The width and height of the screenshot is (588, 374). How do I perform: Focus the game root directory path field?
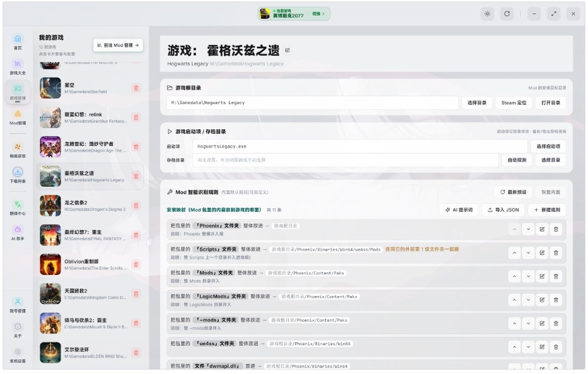tap(312, 102)
